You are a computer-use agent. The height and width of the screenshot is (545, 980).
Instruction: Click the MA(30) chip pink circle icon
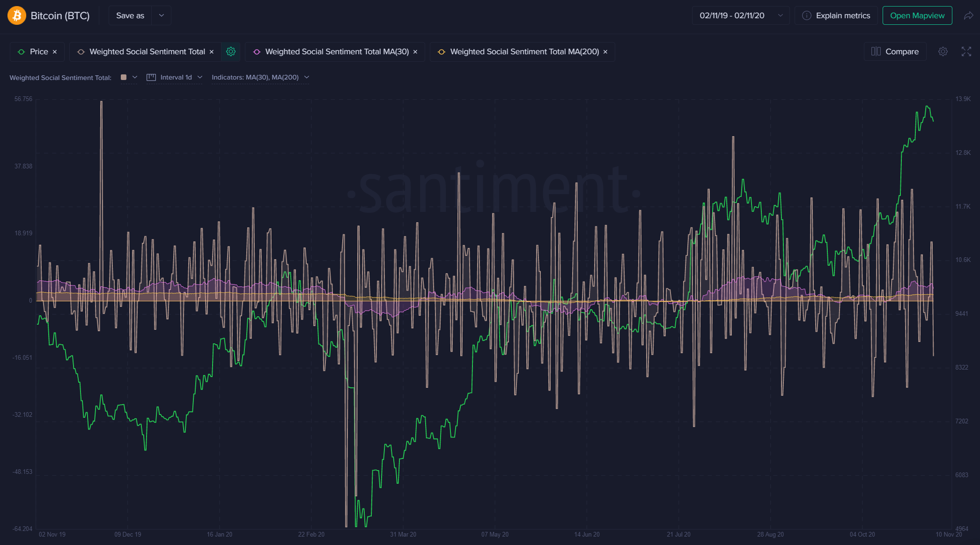pyautogui.click(x=257, y=52)
